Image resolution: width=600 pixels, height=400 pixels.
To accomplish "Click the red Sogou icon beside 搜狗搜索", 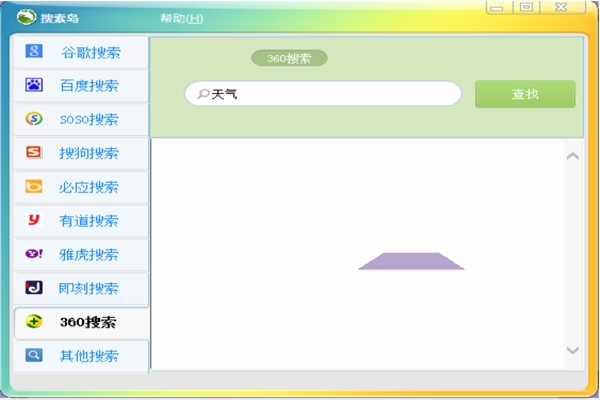I will (x=34, y=153).
